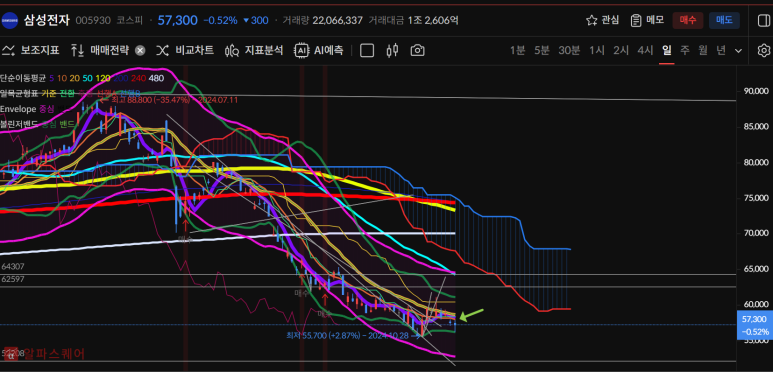Click the 70,000 price axis label

756,233
